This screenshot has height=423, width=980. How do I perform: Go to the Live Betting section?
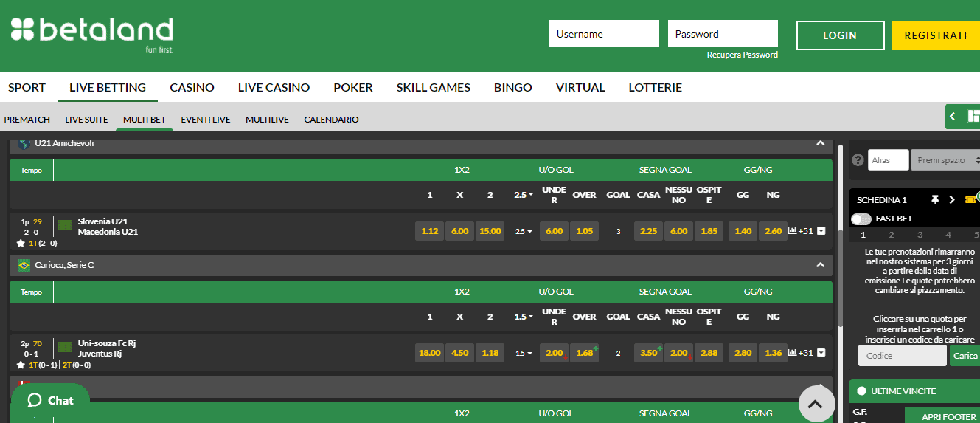108,87
